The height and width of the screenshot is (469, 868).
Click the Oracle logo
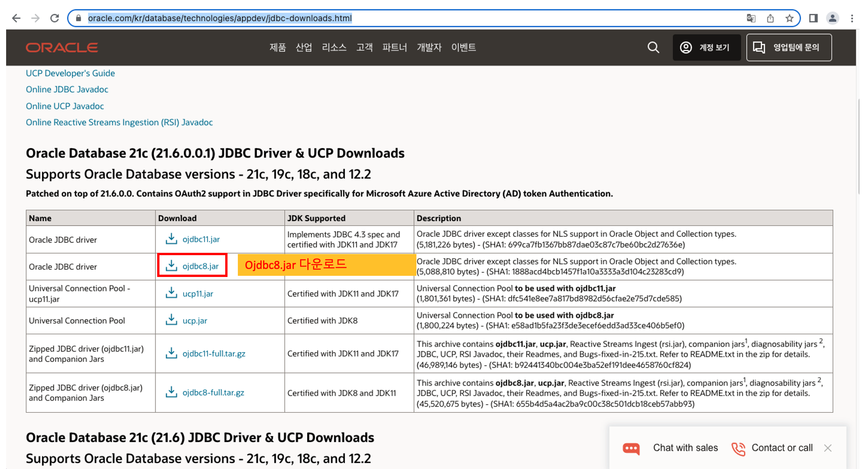(62, 47)
